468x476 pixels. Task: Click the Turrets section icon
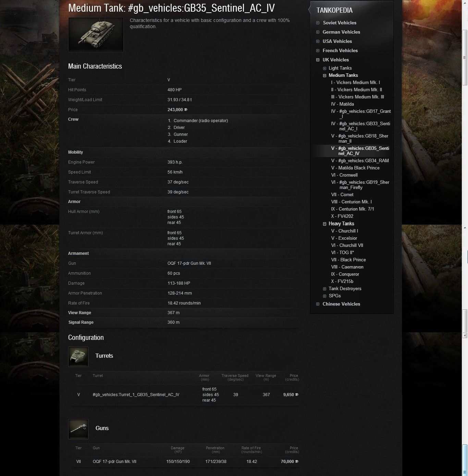[x=78, y=357]
